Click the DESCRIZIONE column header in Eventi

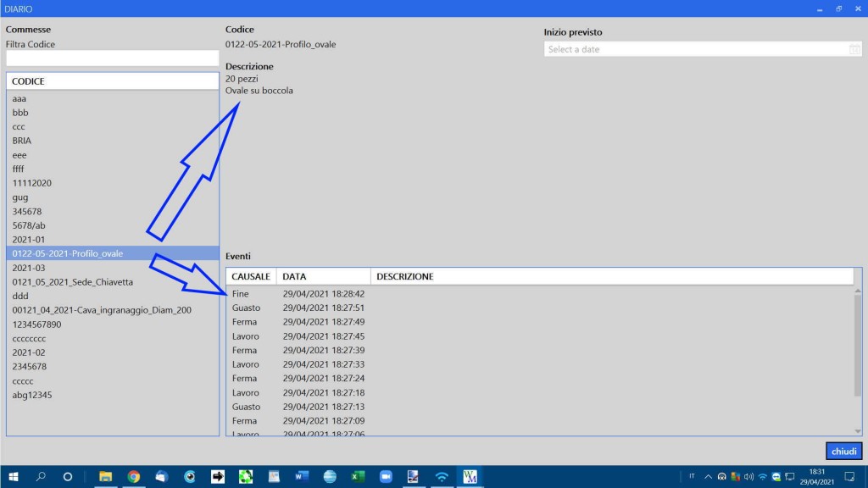(x=612, y=276)
